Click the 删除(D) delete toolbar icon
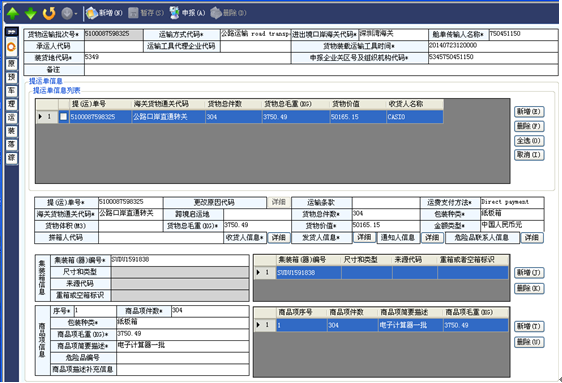Image resolution: width=562 pixels, height=383 pixels. 228,13
